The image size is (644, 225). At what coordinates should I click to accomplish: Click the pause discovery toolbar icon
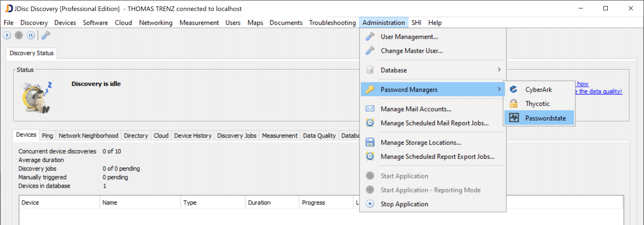coord(30,35)
